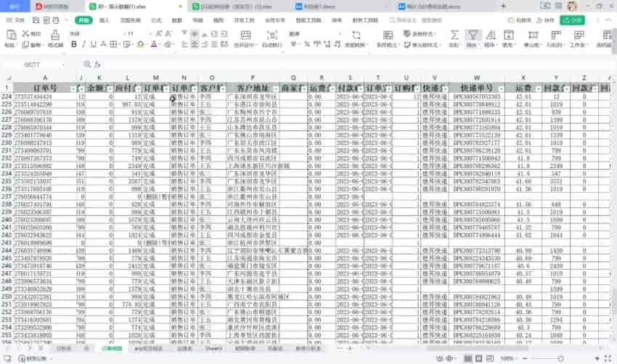Click the Format Painter icon
This screenshot has height=364, width=617.
click(55, 39)
